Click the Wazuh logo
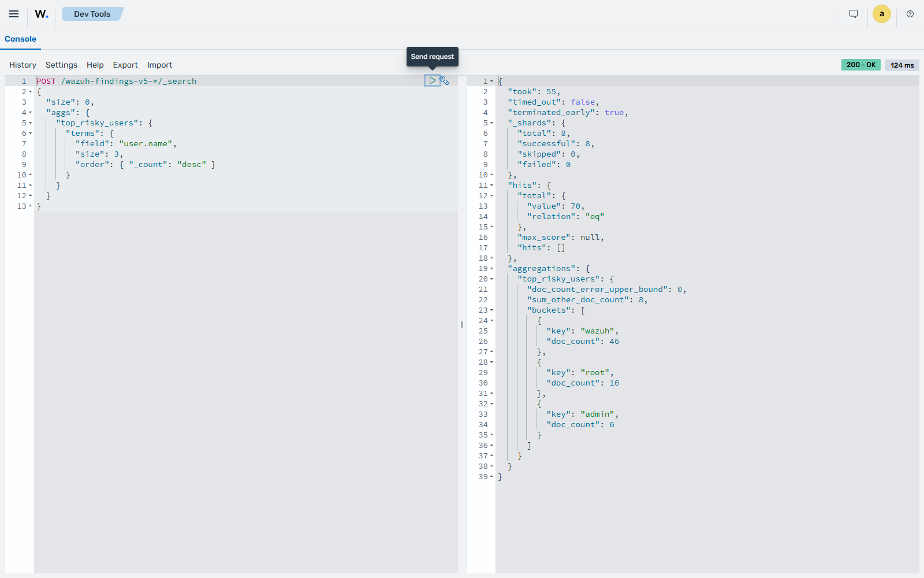The image size is (924, 578). (x=42, y=14)
